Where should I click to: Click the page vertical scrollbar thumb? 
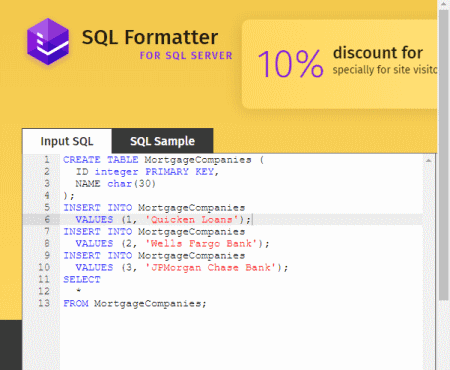(x=443, y=155)
